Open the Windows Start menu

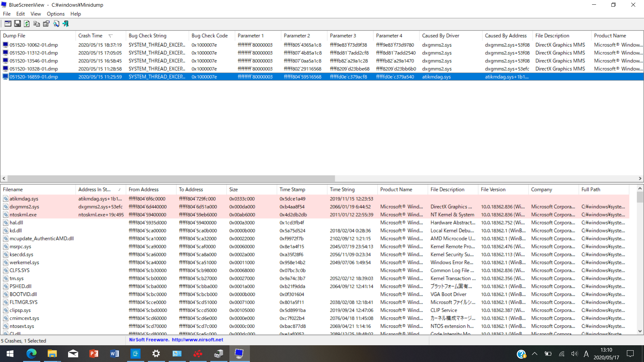coord(10,354)
